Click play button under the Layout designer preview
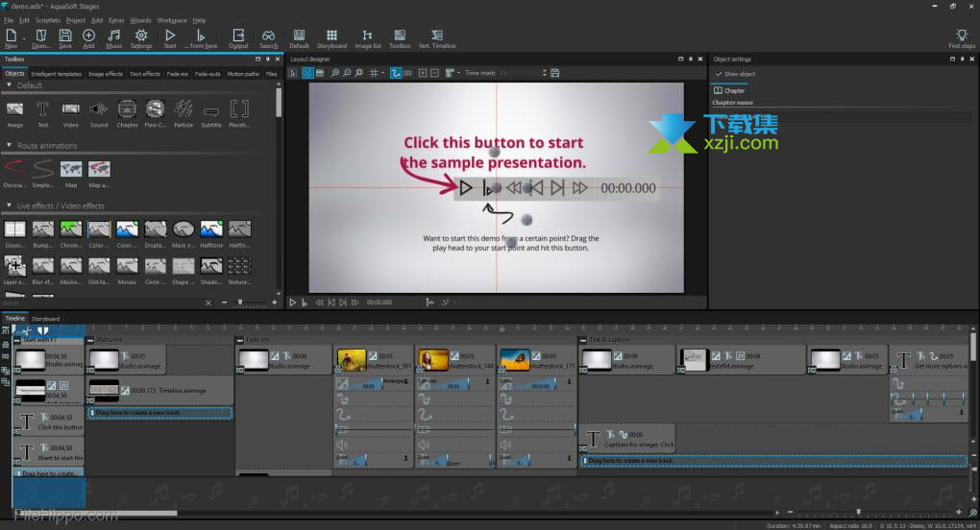 (292, 302)
